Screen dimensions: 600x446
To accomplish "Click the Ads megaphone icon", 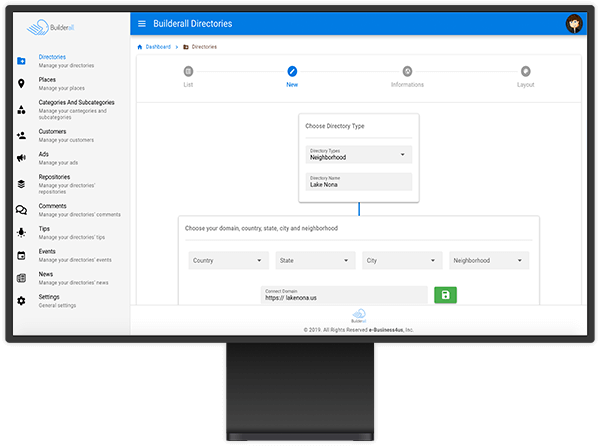I will 22,158.
